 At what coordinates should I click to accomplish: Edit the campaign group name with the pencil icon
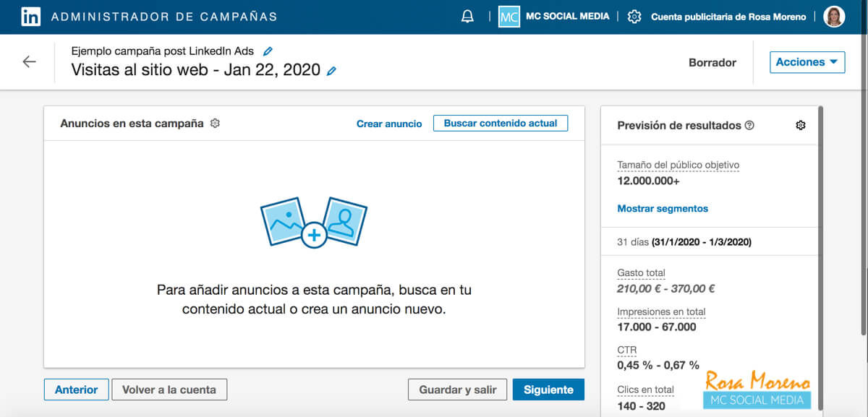point(267,51)
